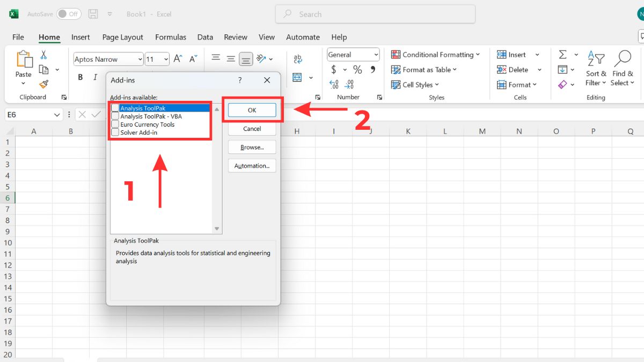Switch to the Data tab
This screenshot has width=644, height=362.
[205, 37]
